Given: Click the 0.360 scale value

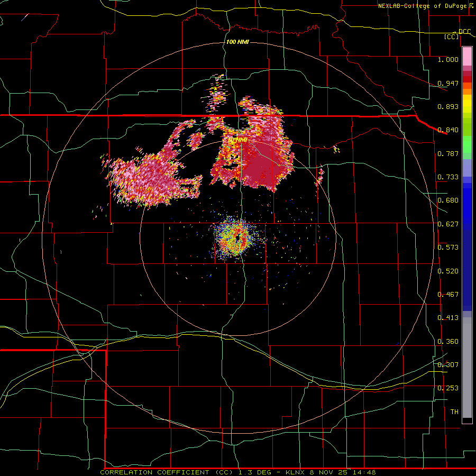Looking at the screenshot, I should point(448,342).
